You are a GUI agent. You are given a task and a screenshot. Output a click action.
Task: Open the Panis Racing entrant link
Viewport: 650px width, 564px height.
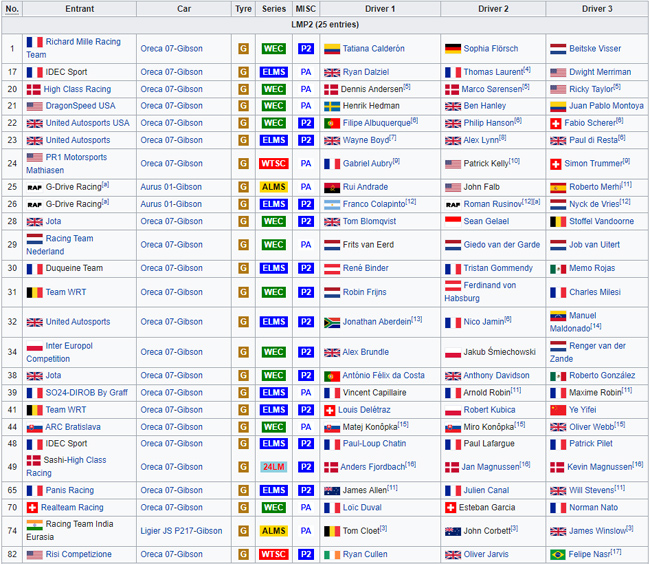[x=70, y=491]
